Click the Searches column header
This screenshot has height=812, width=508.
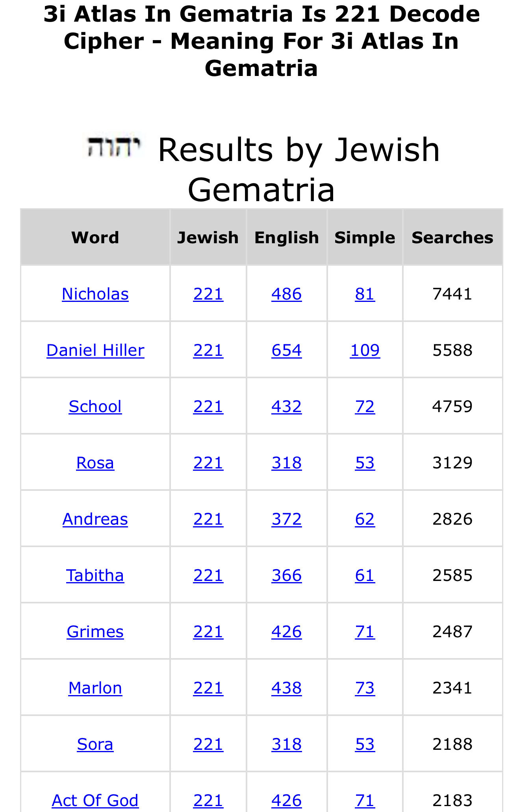click(x=452, y=238)
